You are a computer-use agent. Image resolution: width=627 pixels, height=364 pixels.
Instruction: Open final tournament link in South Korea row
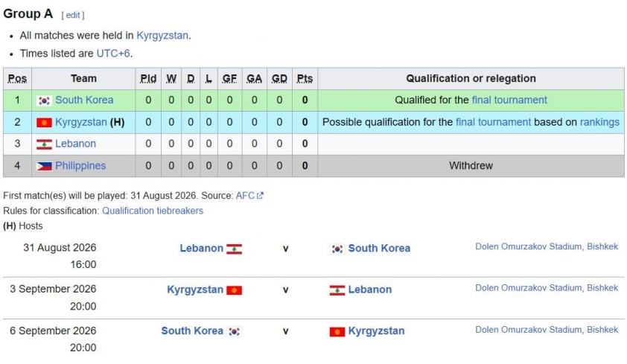(x=509, y=100)
